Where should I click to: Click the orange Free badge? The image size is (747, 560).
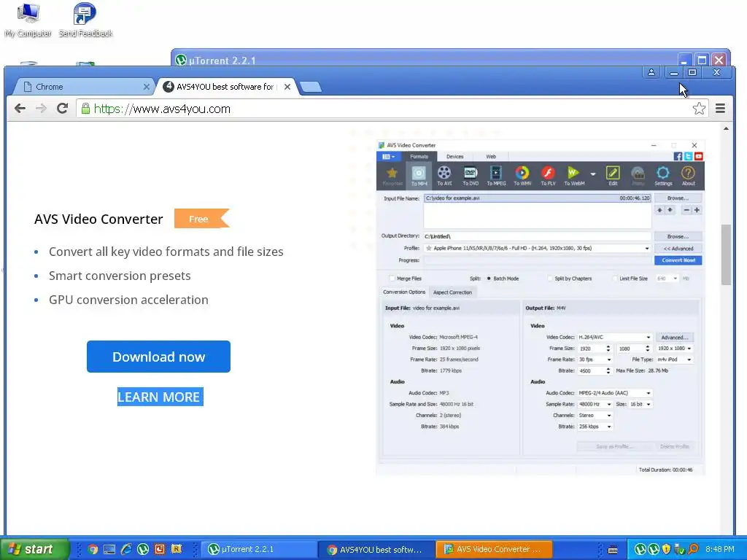[x=201, y=219]
